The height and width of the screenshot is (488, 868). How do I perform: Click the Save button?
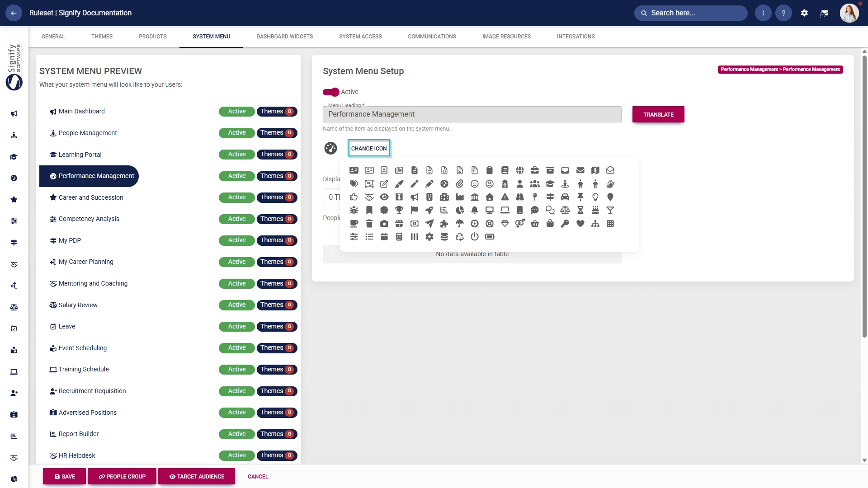(65, 477)
